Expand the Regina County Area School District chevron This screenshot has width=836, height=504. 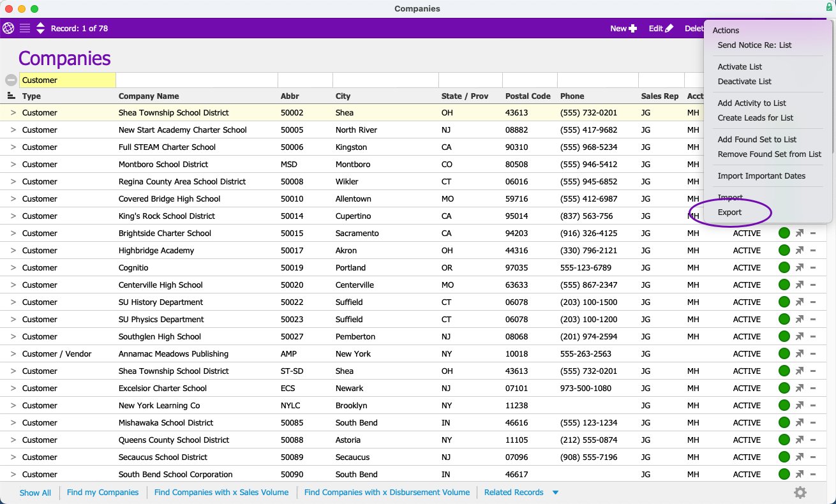[x=13, y=182]
